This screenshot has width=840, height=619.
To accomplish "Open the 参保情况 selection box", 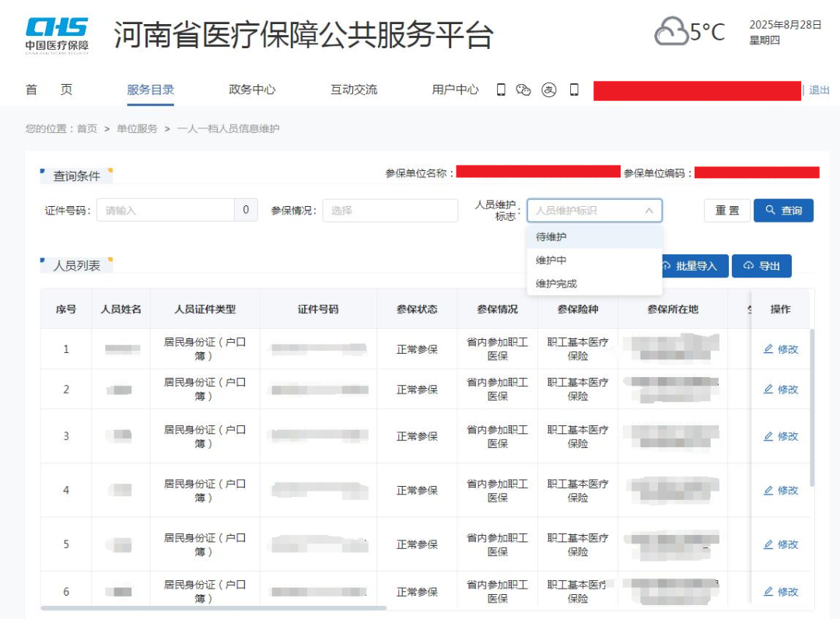I will pyautogui.click(x=390, y=210).
